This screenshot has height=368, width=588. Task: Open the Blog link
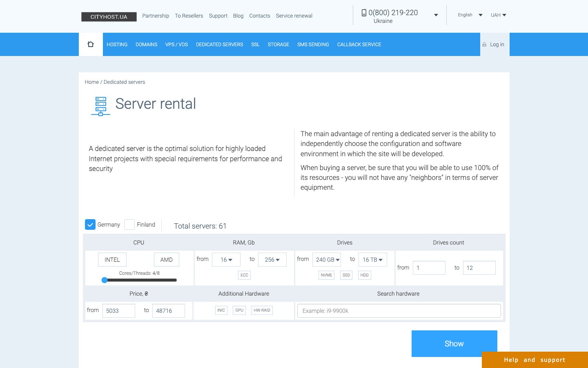(238, 16)
